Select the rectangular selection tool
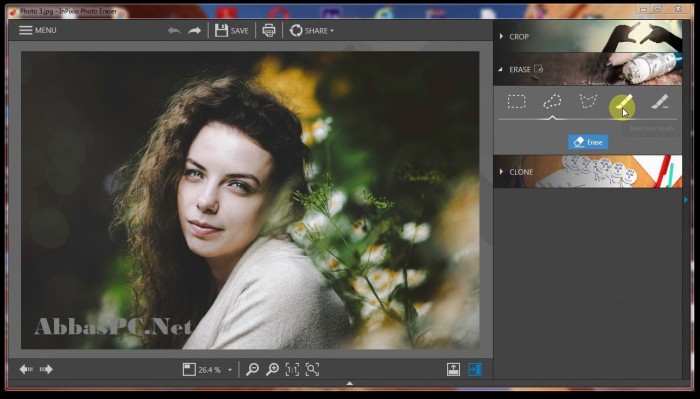700x399 pixels. pos(517,102)
